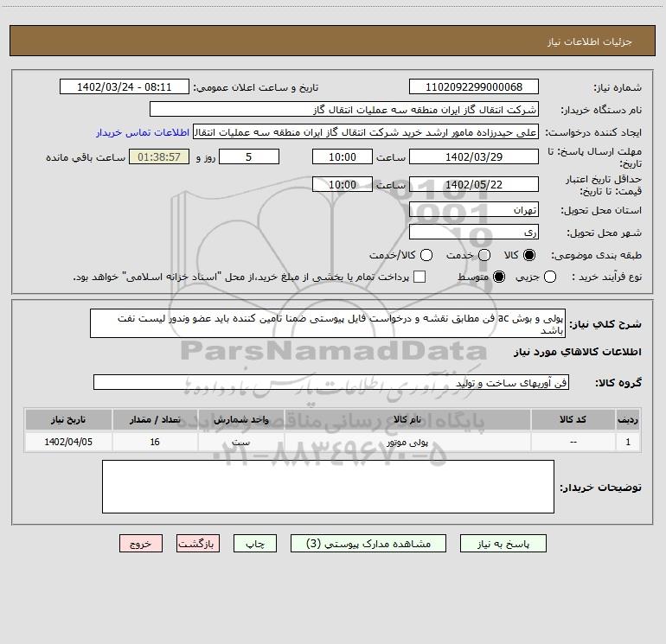This screenshot has width=666, height=644.
Task: Click the announcement date field 1402/03/24 - 08:11
Action: coord(124,86)
